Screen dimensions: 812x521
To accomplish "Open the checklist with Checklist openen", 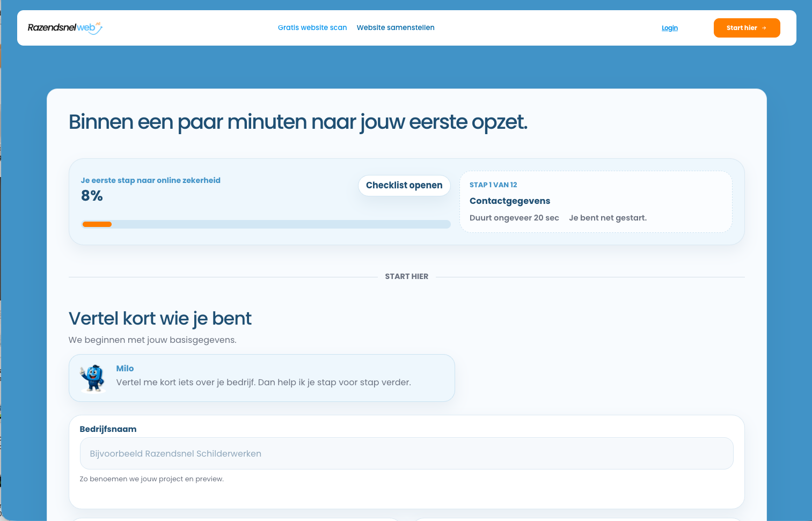I will [x=404, y=186].
